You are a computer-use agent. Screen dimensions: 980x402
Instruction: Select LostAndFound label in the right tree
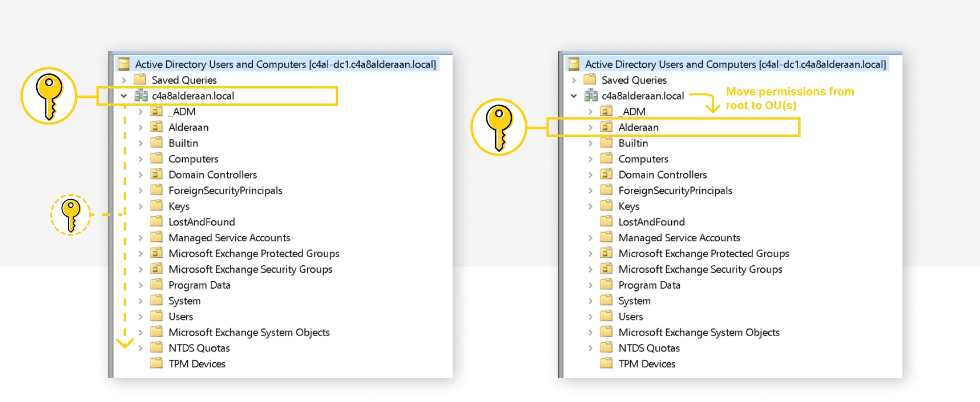(x=652, y=222)
